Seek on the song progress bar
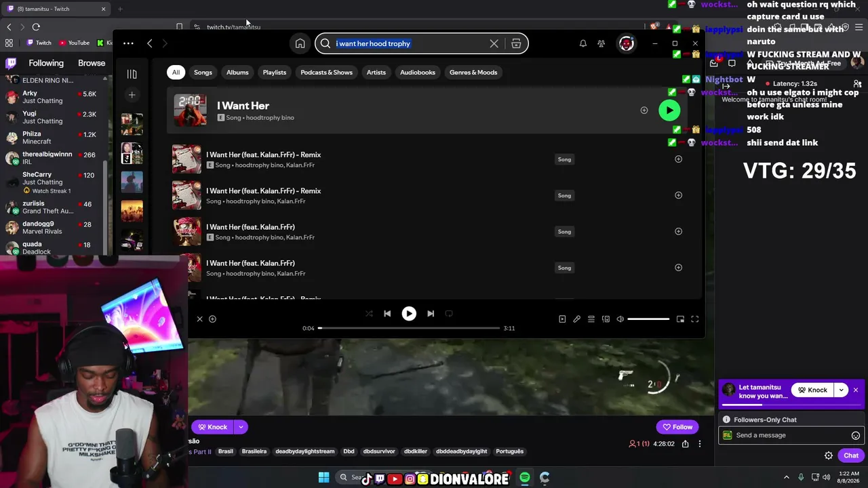Viewport: 868px width, 488px height. point(409,328)
